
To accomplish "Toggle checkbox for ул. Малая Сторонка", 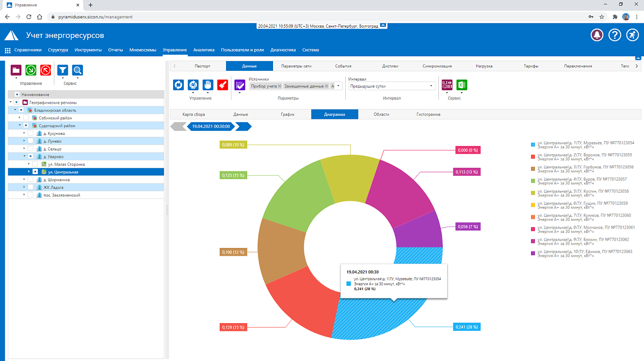I will coord(35,164).
